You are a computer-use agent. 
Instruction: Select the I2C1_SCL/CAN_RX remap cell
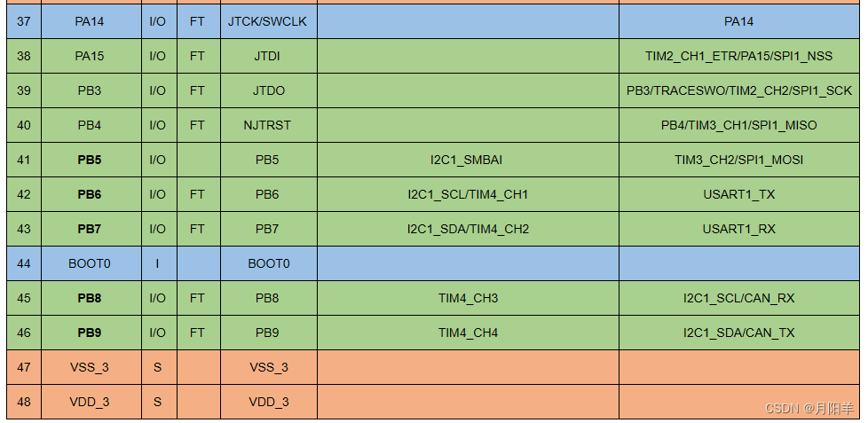point(738,298)
